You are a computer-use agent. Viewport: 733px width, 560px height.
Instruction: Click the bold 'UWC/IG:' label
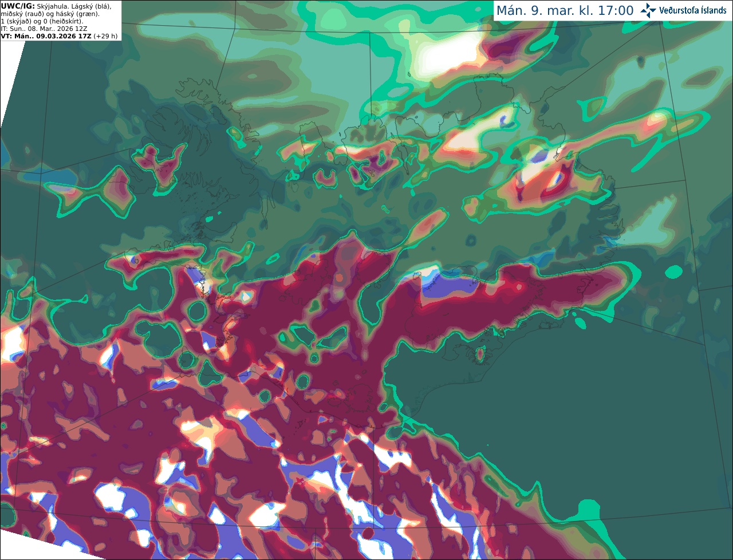point(18,6)
